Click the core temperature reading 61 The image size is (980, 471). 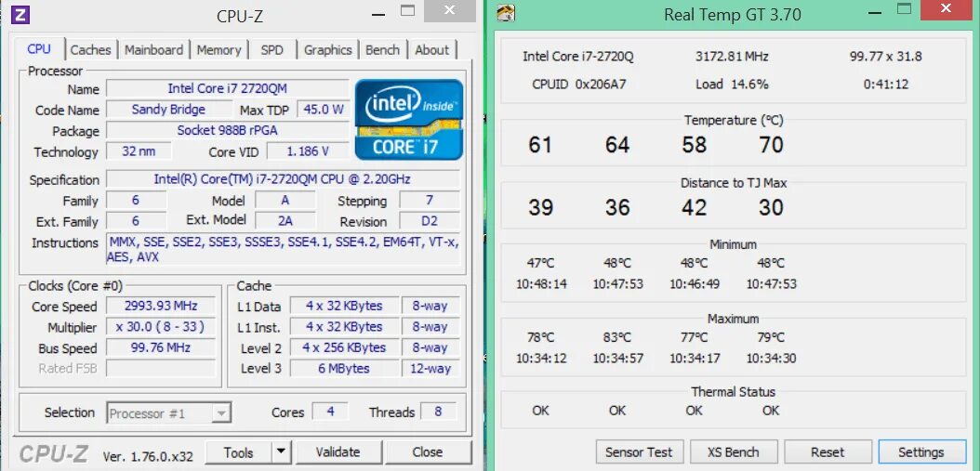[x=540, y=145]
